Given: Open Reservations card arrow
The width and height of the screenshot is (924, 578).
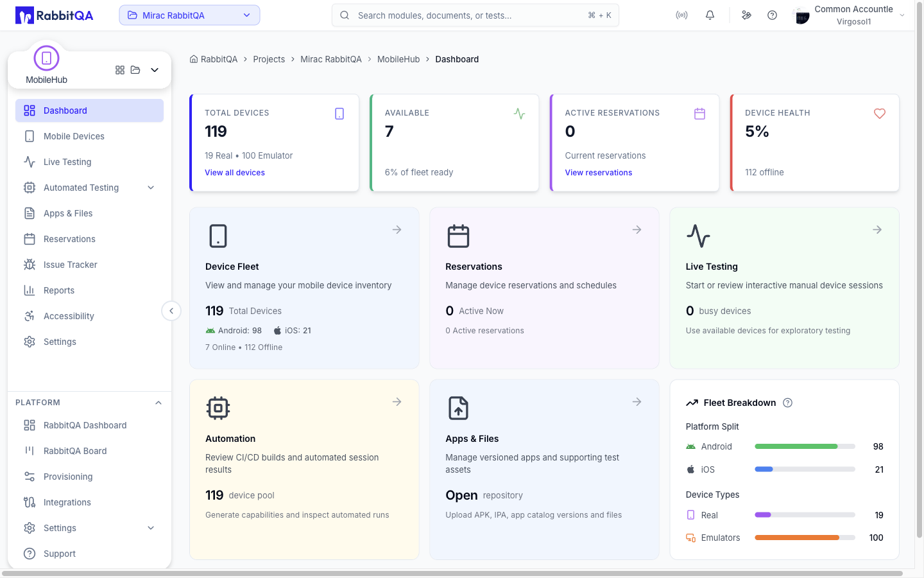Looking at the screenshot, I should 637,229.
